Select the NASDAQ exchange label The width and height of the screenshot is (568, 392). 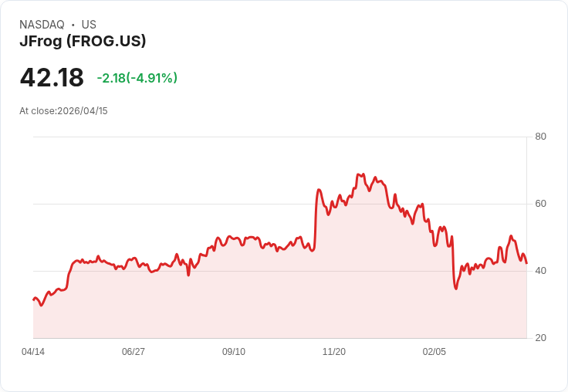tap(42, 25)
